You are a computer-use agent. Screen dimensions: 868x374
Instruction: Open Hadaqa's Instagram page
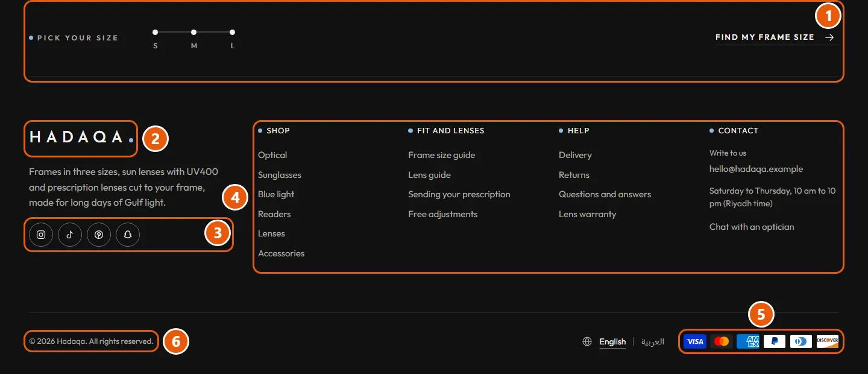(41, 235)
